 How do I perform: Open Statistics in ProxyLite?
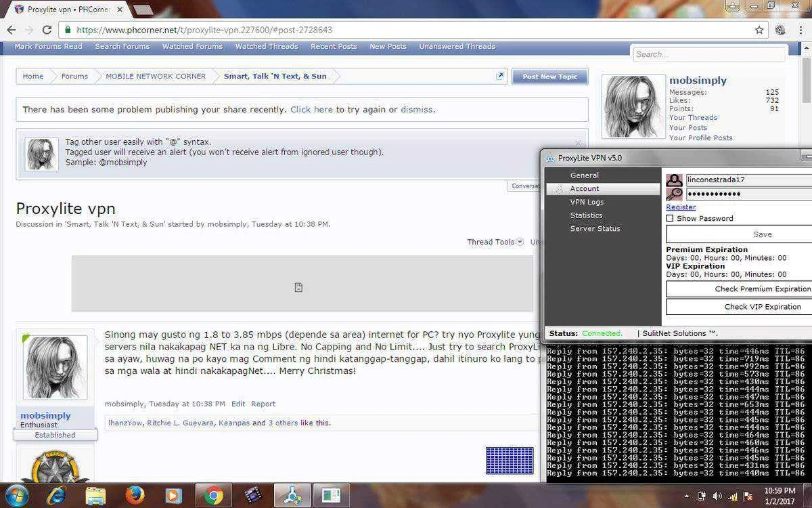[x=586, y=215]
